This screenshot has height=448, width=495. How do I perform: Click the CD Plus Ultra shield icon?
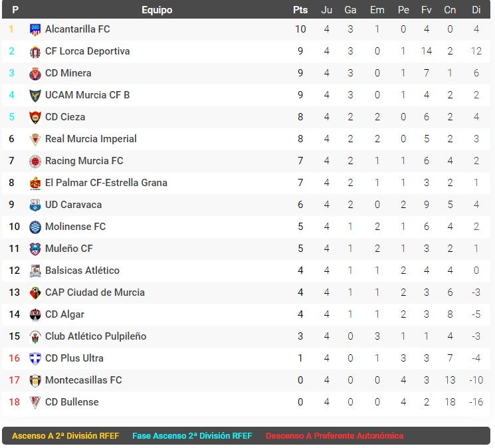[x=35, y=359]
